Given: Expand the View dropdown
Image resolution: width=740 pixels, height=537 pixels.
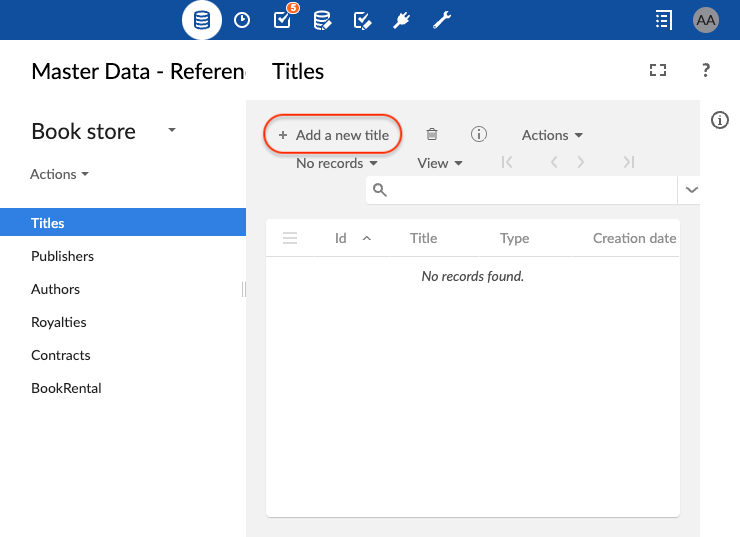Looking at the screenshot, I should [440, 163].
